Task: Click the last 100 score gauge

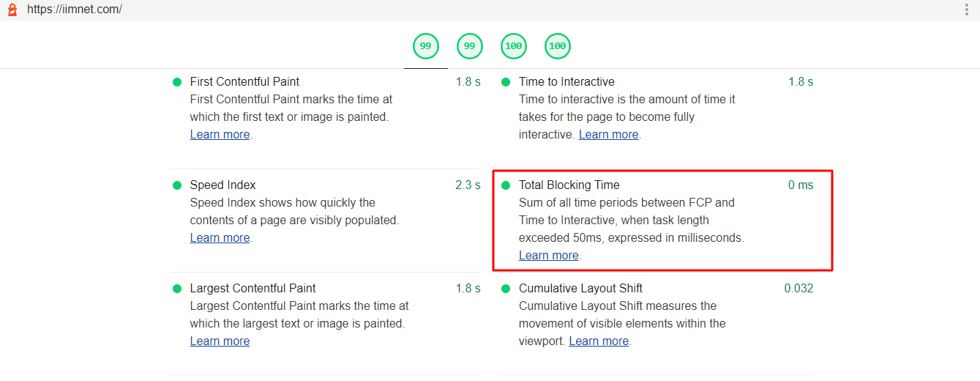Action: [x=557, y=46]
